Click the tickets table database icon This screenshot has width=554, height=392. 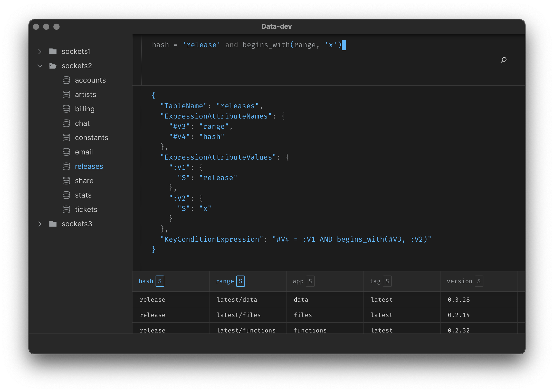pos(66,210)
